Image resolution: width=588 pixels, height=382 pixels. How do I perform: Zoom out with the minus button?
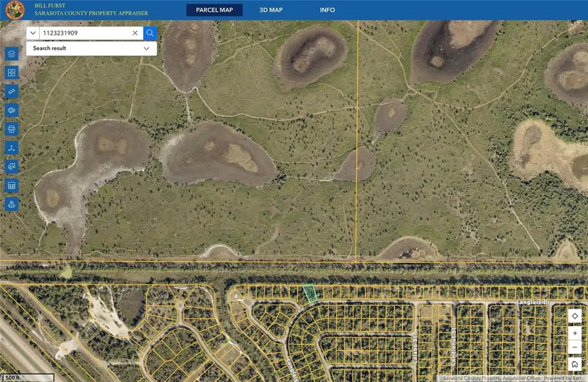[575, 347]
